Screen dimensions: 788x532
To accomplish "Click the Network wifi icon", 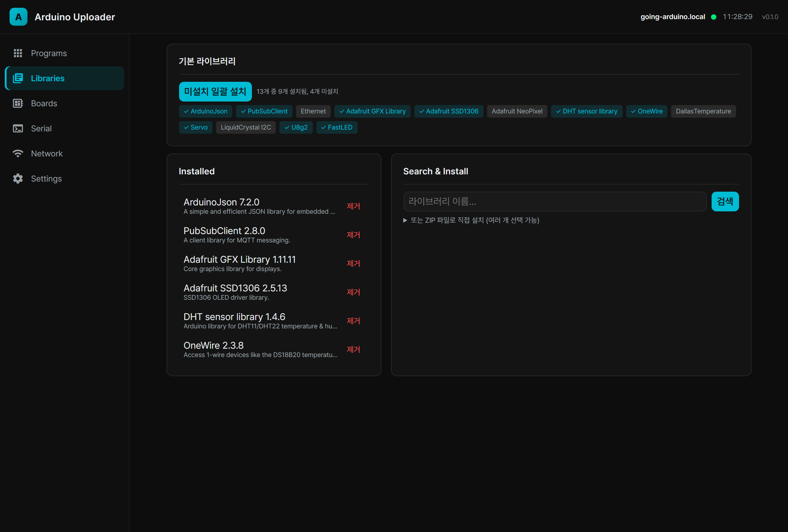I will (18, 153).
